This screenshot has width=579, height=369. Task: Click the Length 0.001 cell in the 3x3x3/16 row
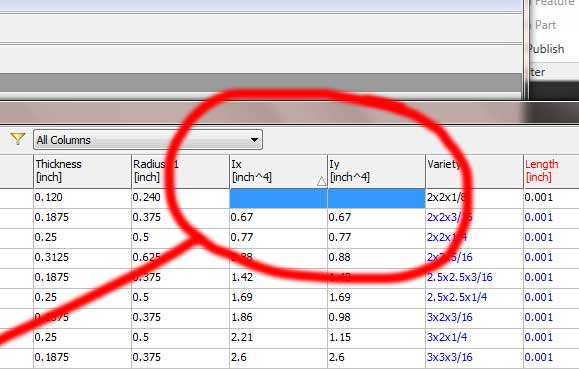[551, 358]
